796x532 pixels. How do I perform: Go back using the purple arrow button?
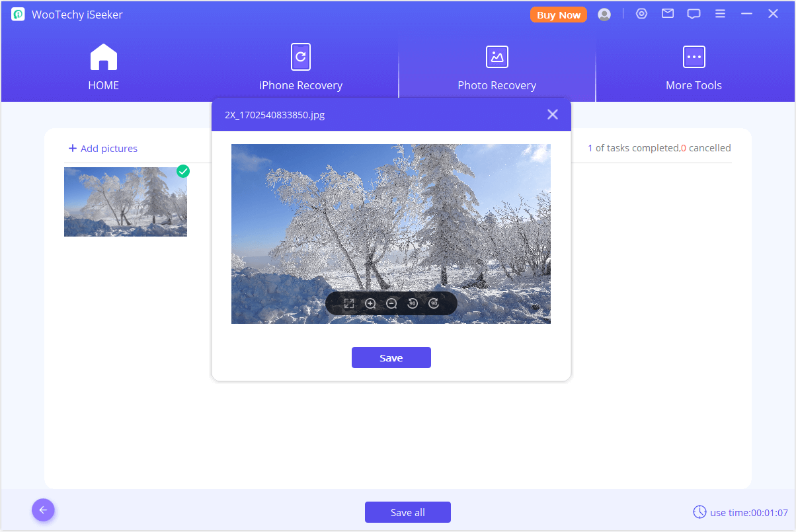(43, 510)
